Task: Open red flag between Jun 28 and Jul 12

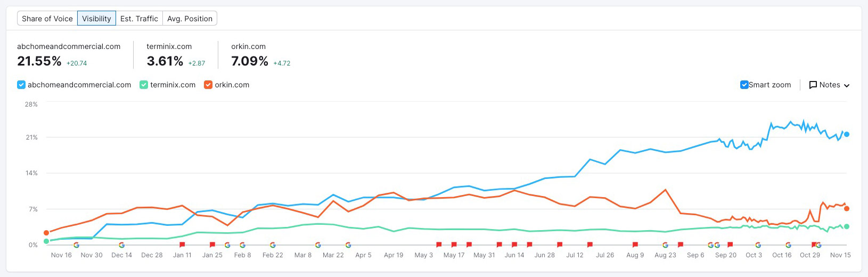Action: pos(560,245)
